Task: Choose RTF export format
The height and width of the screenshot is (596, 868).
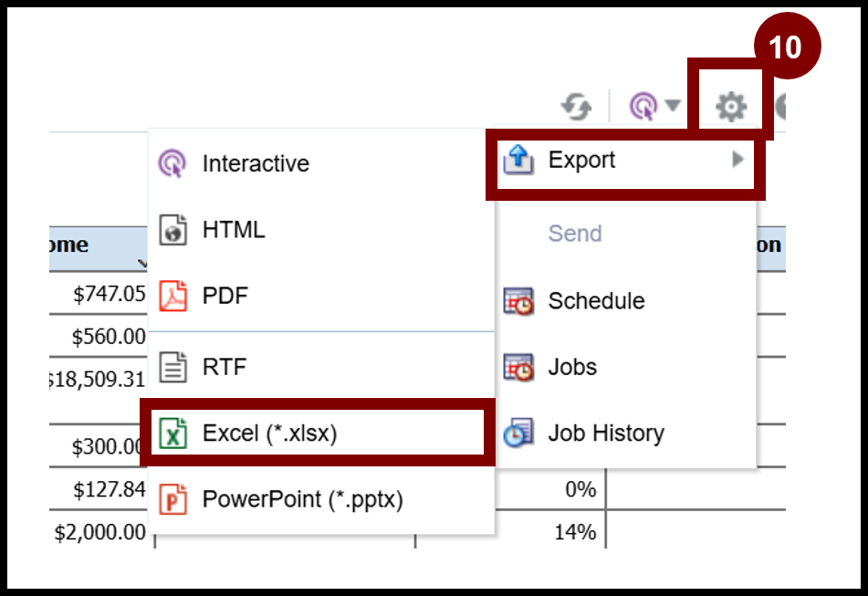Action: click(225, 368)
